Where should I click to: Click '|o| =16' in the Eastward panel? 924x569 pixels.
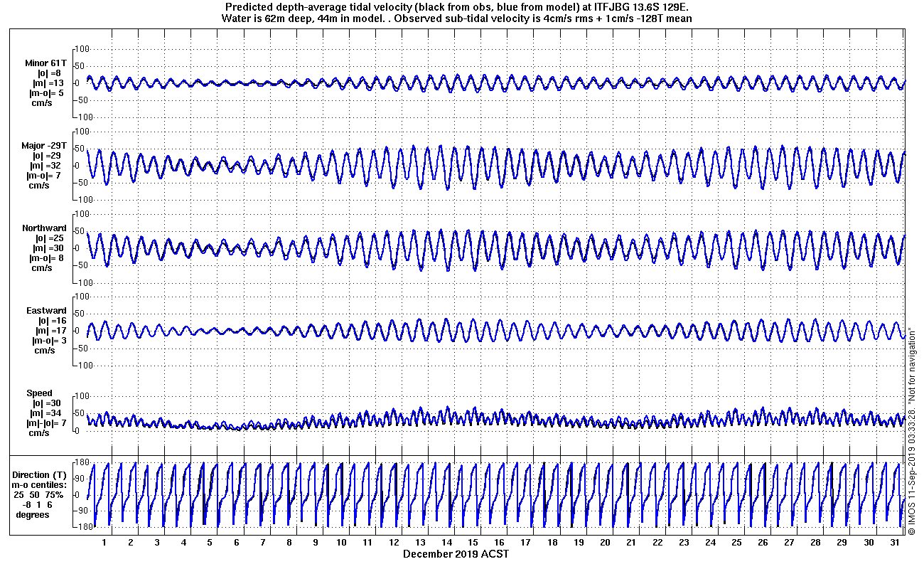[51, 321]
